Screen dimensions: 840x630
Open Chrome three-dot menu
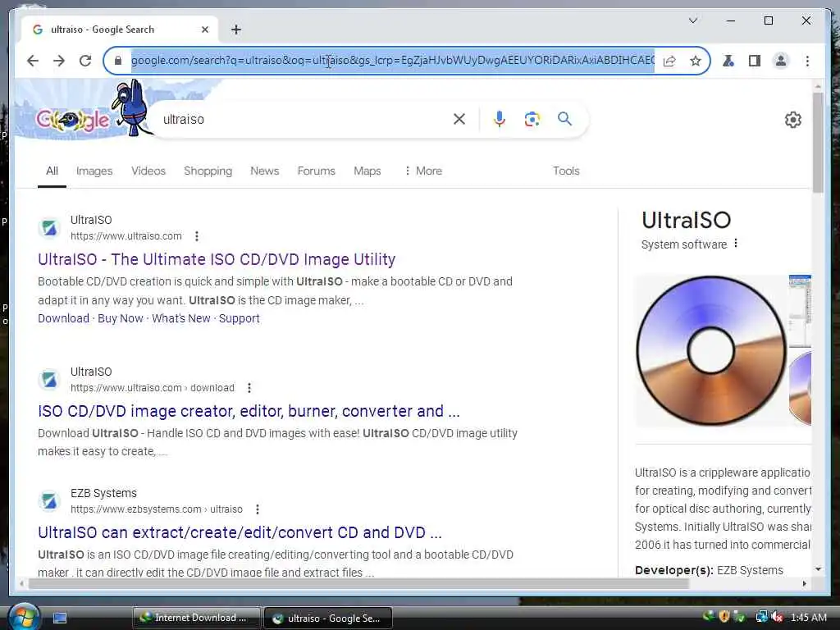click(x=807, y=61)
